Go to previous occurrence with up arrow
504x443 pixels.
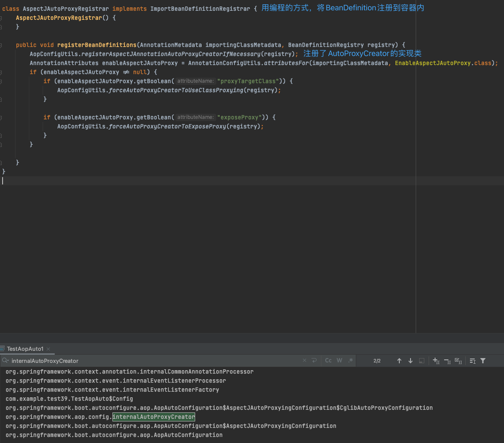[399, 361]
